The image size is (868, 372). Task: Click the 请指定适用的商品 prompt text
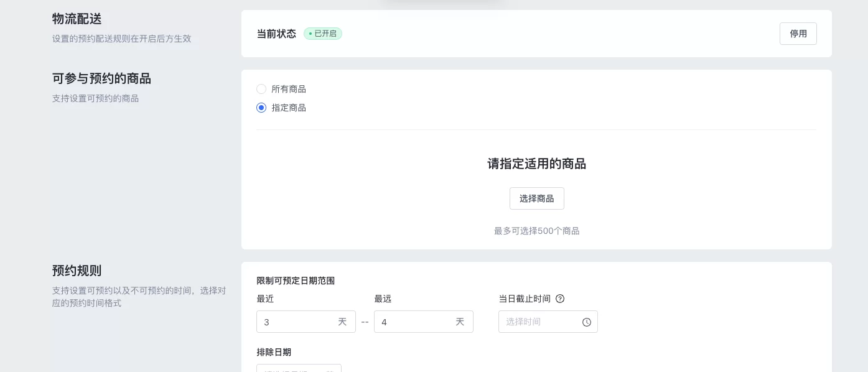click(x=536, y=164)
